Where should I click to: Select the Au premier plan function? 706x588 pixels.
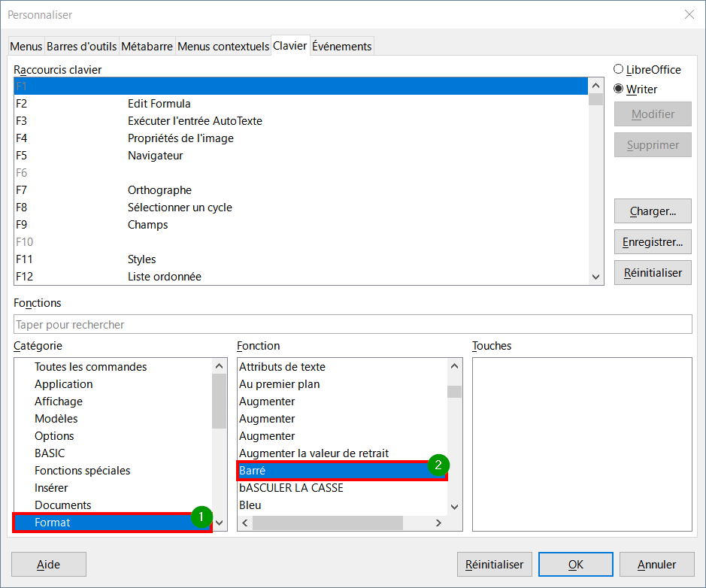[342, 384]
